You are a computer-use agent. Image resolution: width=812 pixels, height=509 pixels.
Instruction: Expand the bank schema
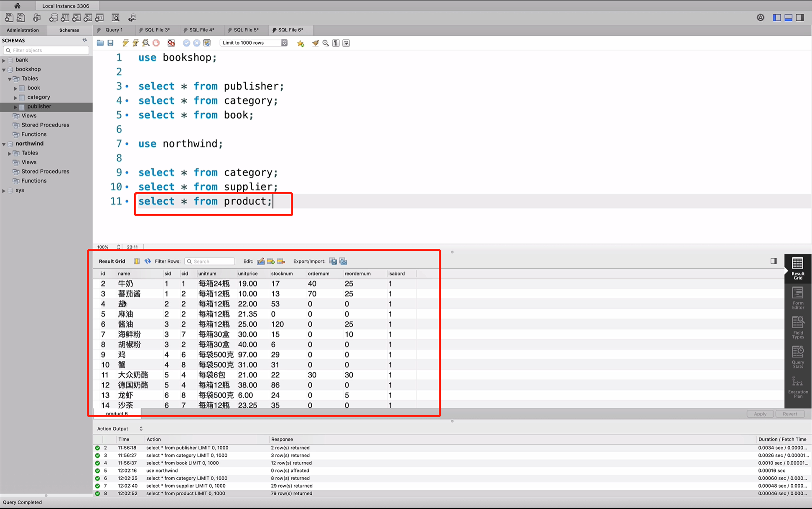click(4, 61)
